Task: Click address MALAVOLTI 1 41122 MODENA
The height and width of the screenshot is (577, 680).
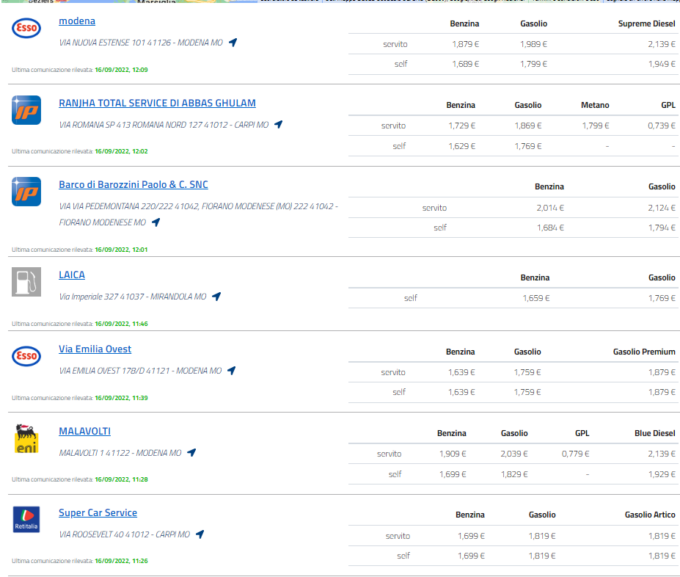Action: pyautogui.click(x=120, y=453)
